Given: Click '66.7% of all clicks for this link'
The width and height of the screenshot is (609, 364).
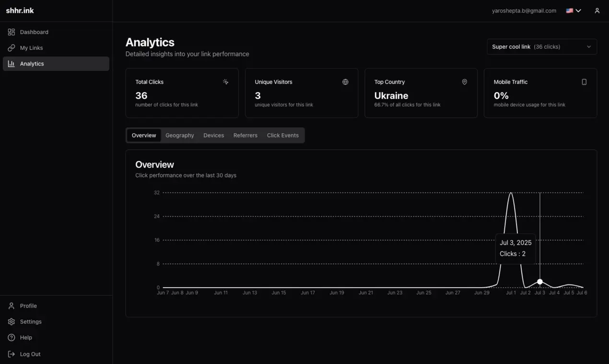Looking at the screenshot, I should [x=408, y=104].
